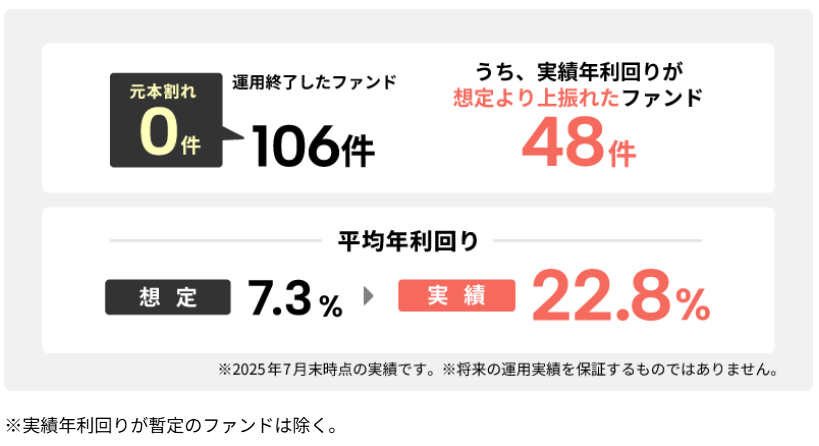Select the dark 想定 label badge

click(168, 297)
